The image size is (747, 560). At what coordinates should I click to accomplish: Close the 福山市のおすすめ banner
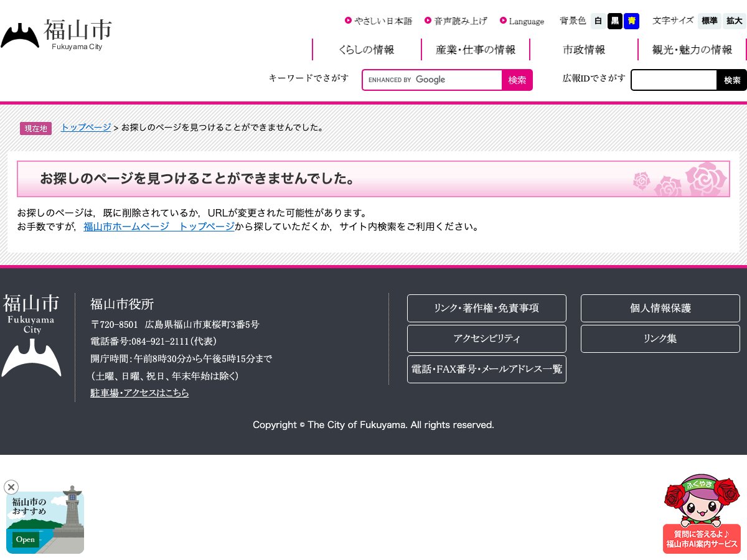coord(11,487)
